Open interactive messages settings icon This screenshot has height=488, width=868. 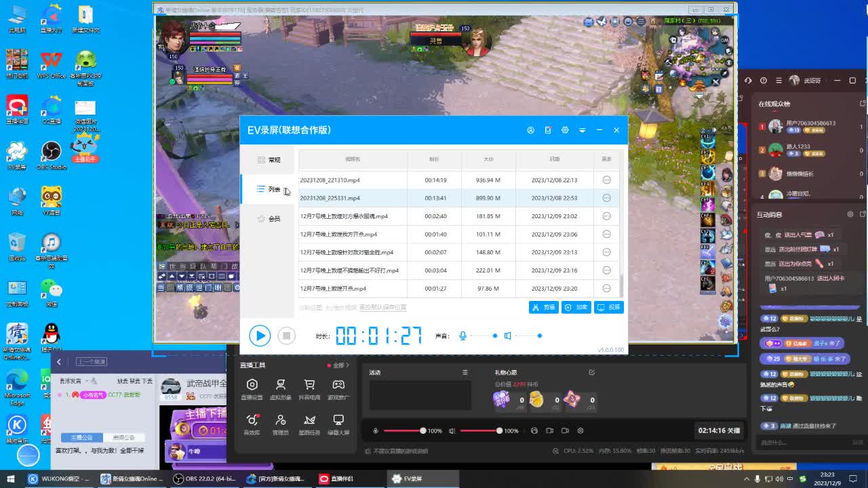click(x=850, y=214)
